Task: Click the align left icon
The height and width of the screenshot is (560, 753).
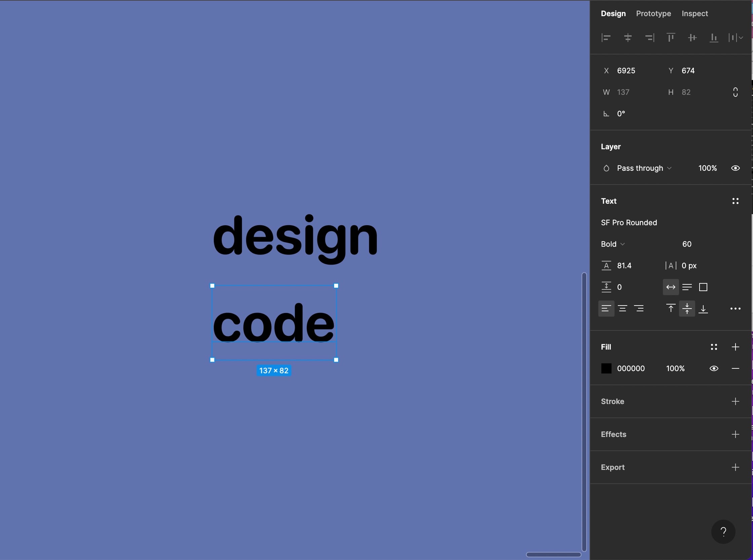Action: coord(606,38)
